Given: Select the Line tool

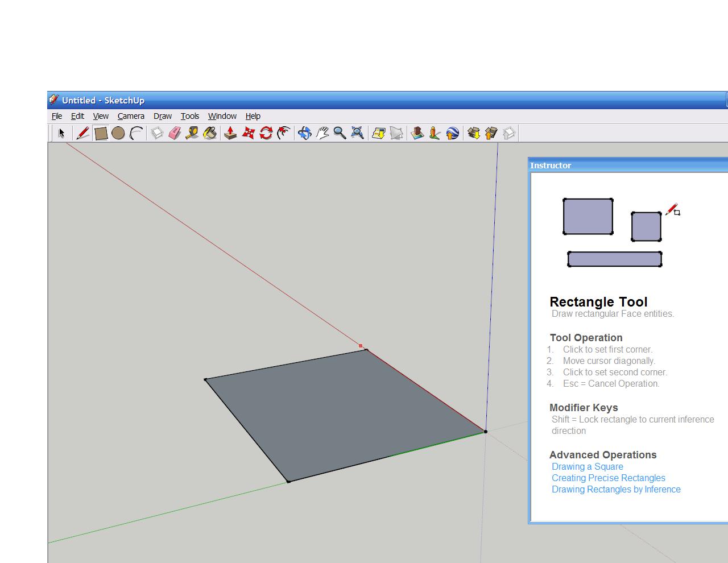Looking at the screenshot, I should click(82, 133).
